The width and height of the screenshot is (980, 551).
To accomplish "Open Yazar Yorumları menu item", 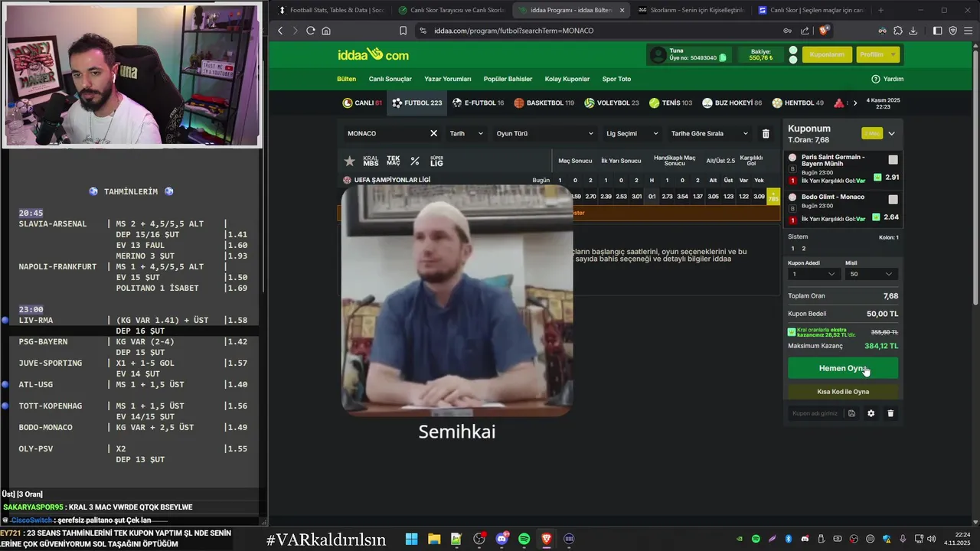I will pos(448,79).
